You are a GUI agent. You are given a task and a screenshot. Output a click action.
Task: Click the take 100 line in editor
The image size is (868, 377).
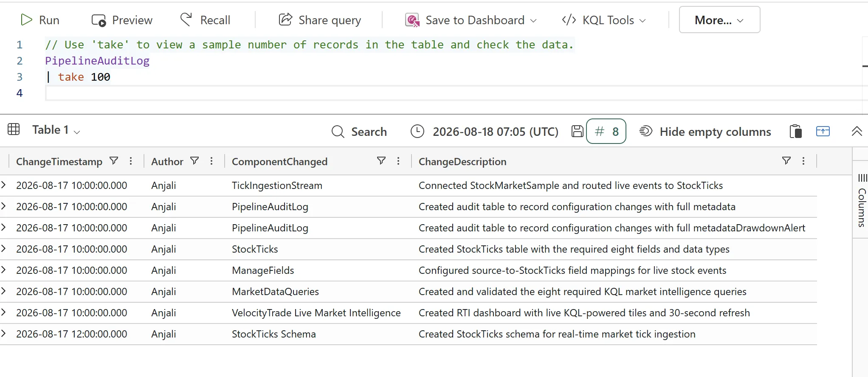[x=78, y=77]
